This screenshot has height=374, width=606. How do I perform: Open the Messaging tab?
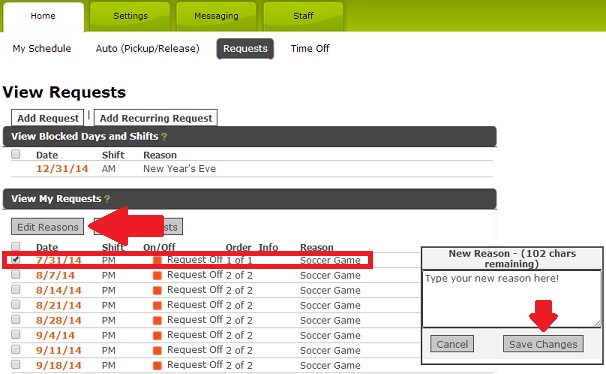pyautogui.click(x=216, y=16)
